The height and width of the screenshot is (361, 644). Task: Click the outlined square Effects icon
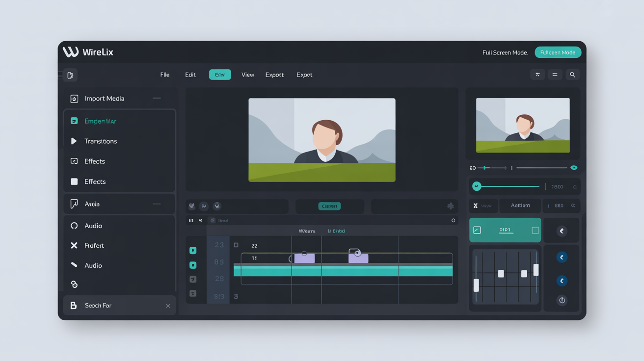coord(74,161)
